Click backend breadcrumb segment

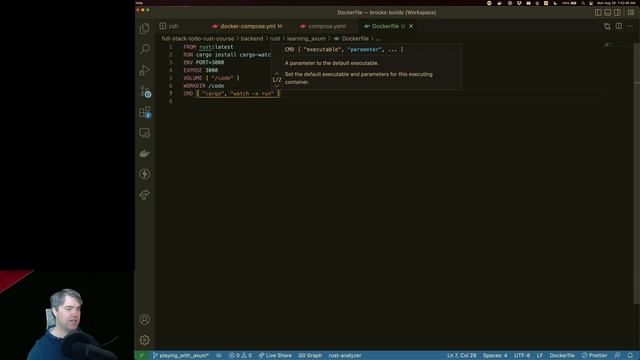pyautogui.click(x=251, y=38)
